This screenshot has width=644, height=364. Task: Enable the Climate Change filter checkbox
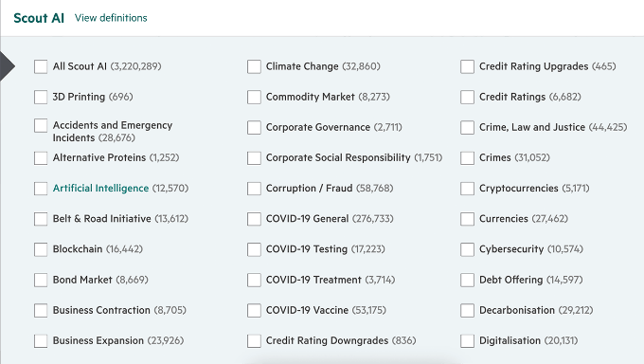tap(254, 66)
